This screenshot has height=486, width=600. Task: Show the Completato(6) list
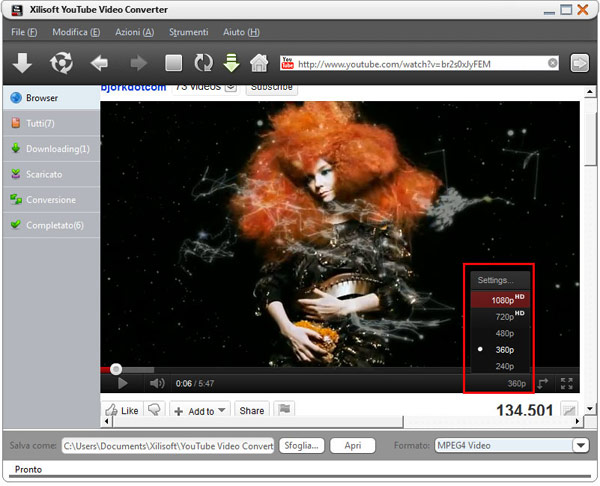(x=51, y=225)
